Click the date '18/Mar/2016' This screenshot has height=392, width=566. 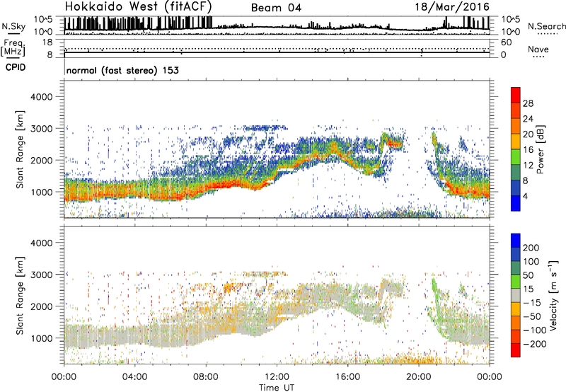(x=452, y=7)
